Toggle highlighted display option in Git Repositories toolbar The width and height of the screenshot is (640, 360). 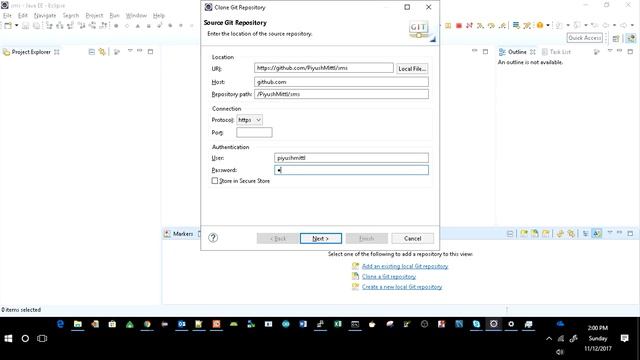point(597,233)
